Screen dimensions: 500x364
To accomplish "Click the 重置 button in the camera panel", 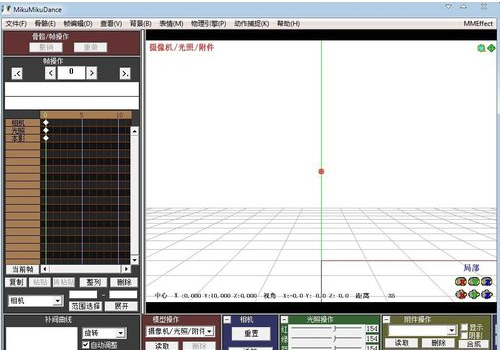I will pyautogui.click(x=251, y=333).
